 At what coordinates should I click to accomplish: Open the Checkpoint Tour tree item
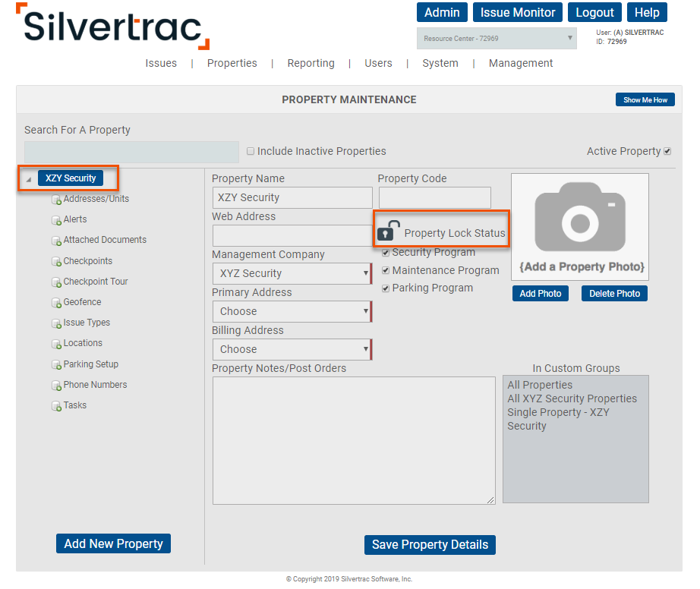coord(96,282)
